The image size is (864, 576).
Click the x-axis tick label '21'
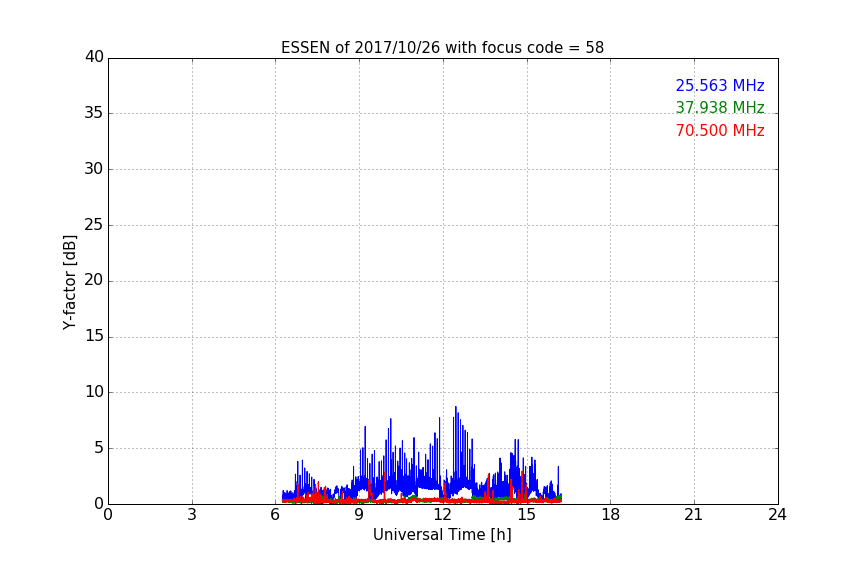tap(694, 515)
